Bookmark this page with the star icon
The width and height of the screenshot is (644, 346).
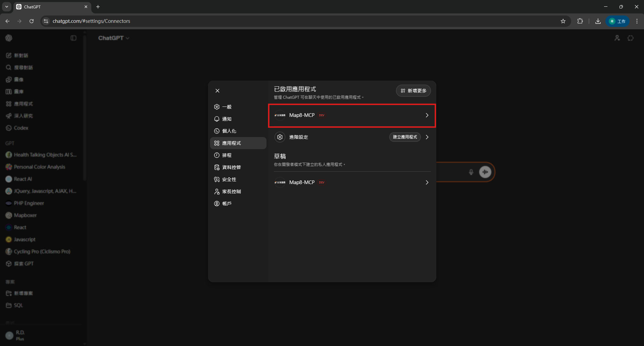[x=563, y=21]
